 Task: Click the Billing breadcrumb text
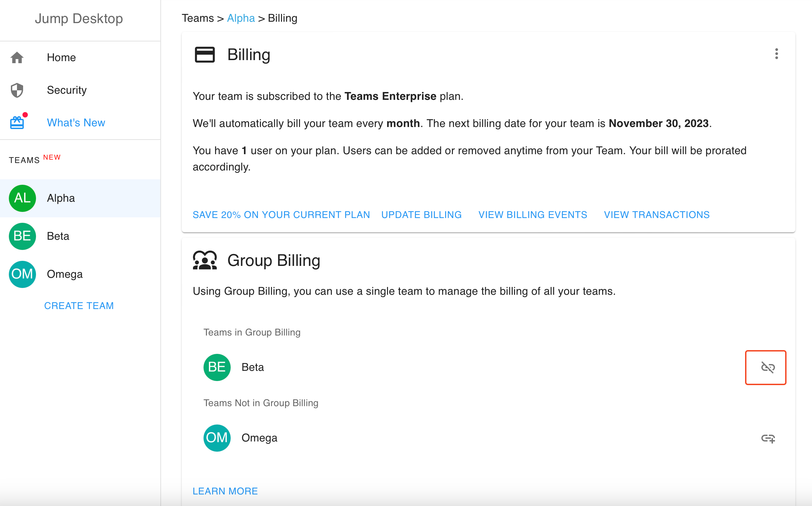point(282,18)
